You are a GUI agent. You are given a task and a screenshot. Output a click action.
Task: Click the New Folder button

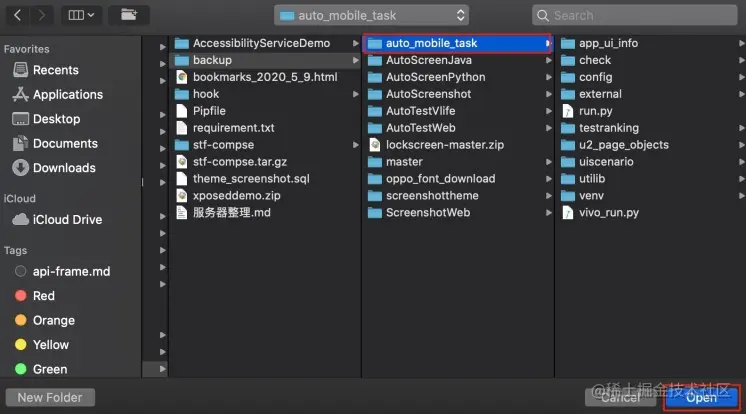pos(50,397)
